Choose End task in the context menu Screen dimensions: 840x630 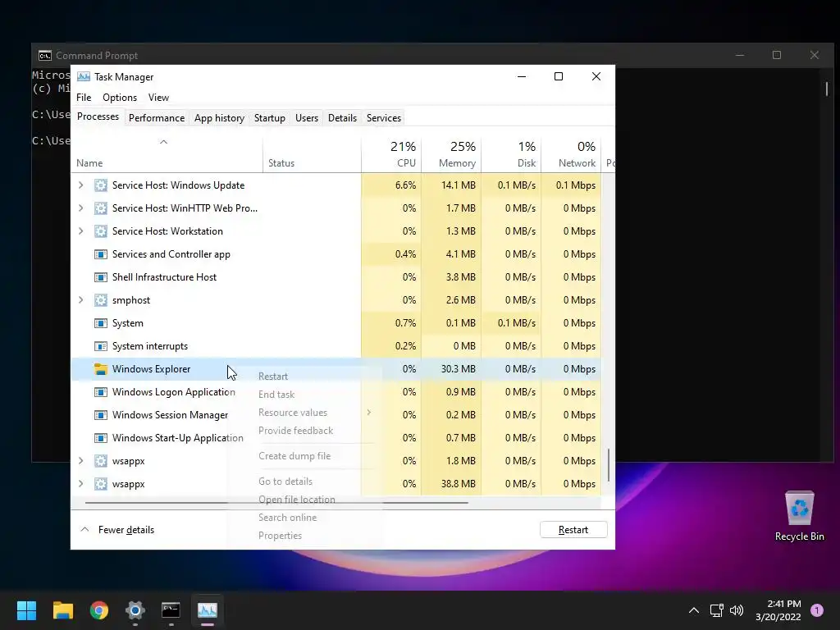(x=304, y=395)
